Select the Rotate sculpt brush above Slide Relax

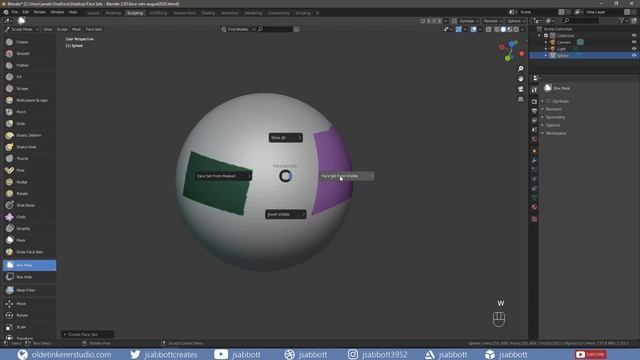(29, 193)
